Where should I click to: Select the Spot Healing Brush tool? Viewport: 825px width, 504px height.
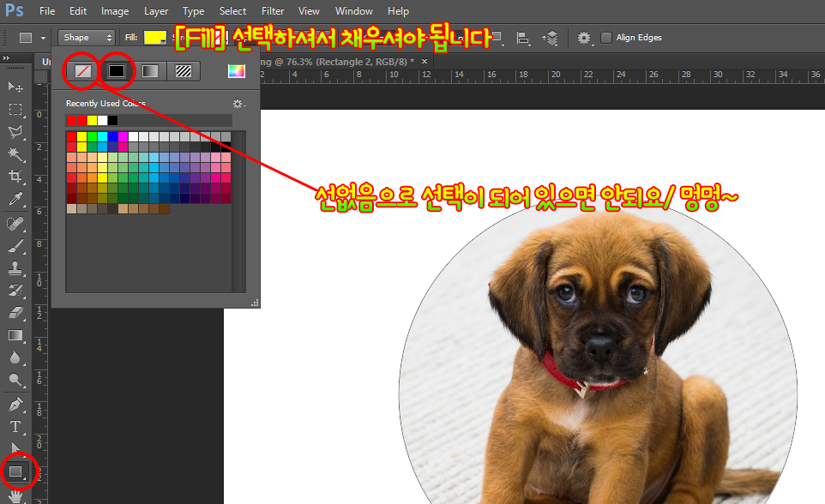coord(15,224)
